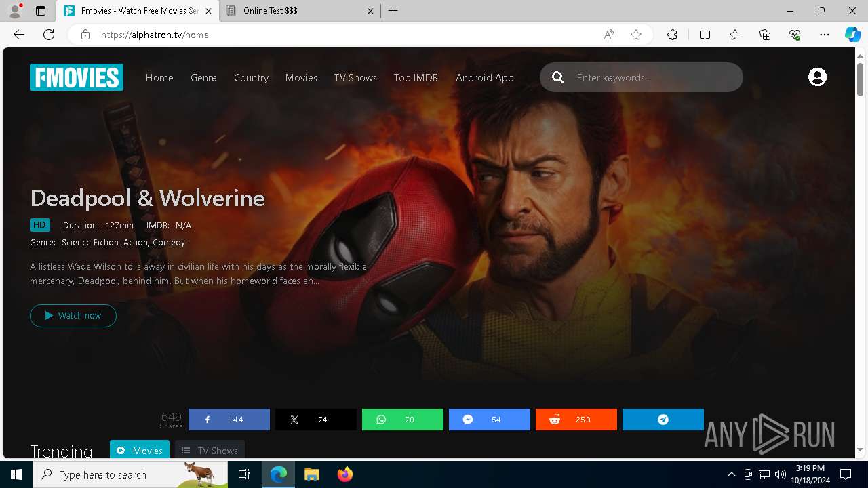Share on X with 74 shares

(316, 420)
